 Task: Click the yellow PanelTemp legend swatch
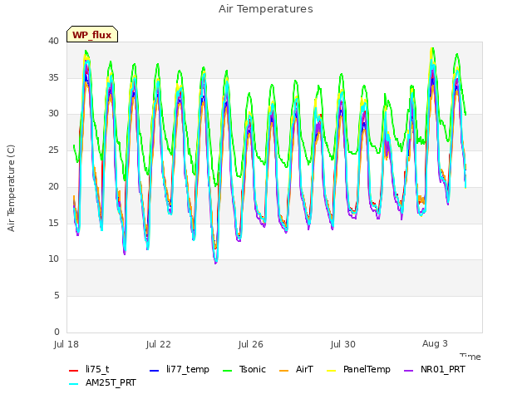[x=331, y=371]
